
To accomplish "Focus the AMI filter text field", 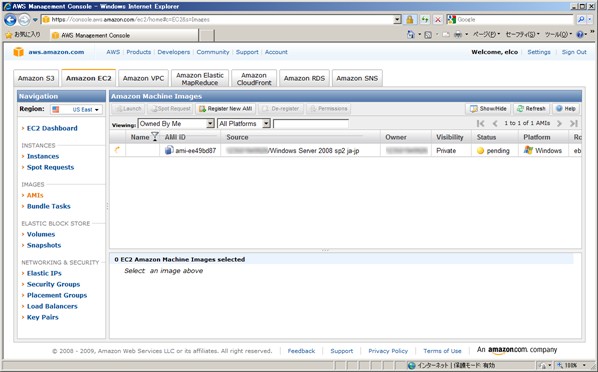I will [310, 124].
